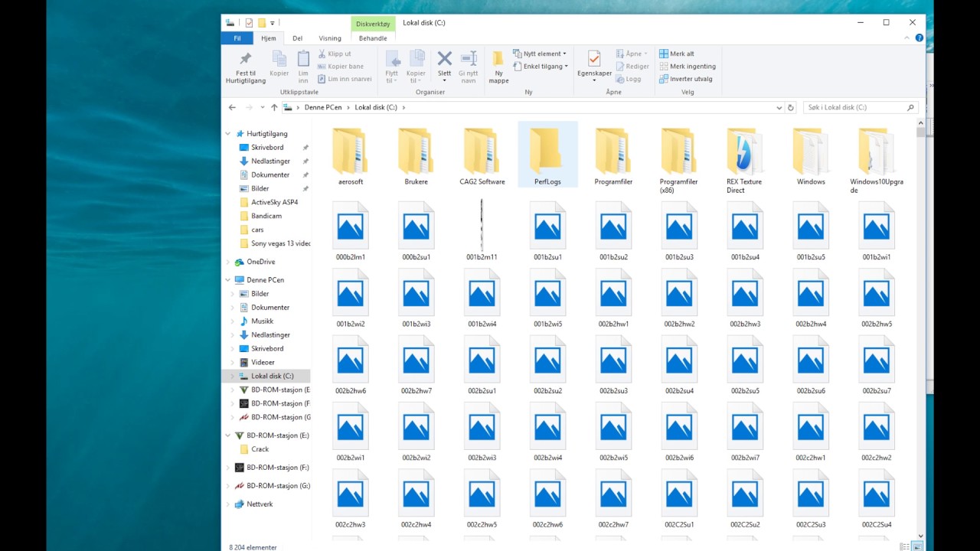Image resolution: width=980 pixels, height=551 pixels.
Task: Click the Lim inn paste icon
Action: pos(303,59)
